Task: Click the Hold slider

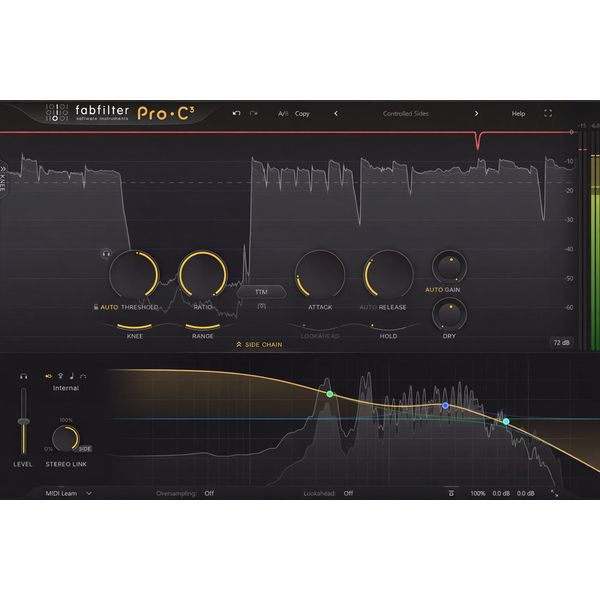Action: [x=388, y=326]
